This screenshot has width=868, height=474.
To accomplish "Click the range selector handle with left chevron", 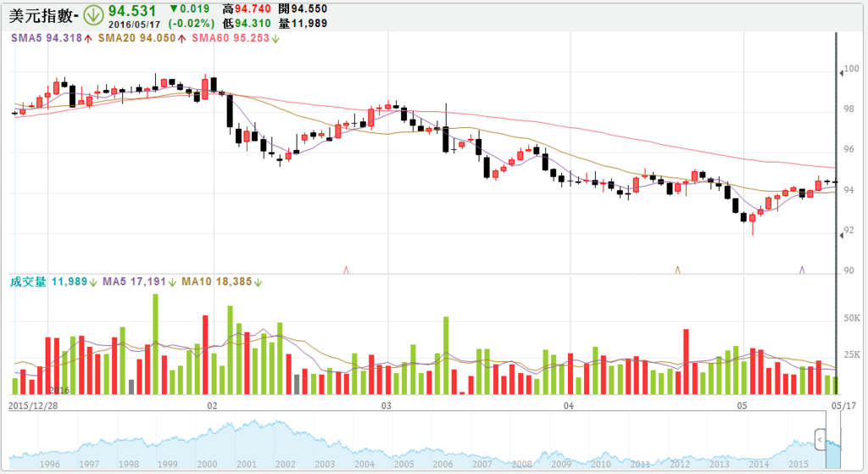I will click(x=820, y=440).
